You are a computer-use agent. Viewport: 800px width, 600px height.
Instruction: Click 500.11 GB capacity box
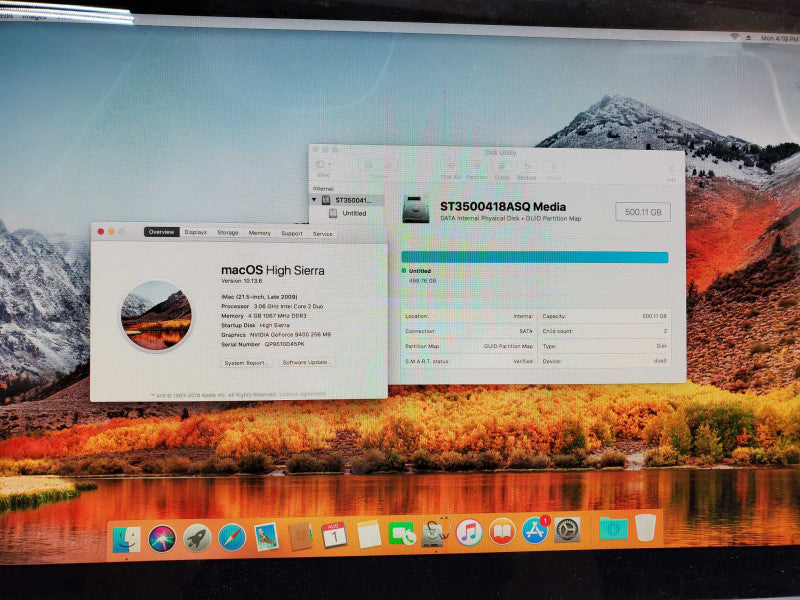pos(643,212)
